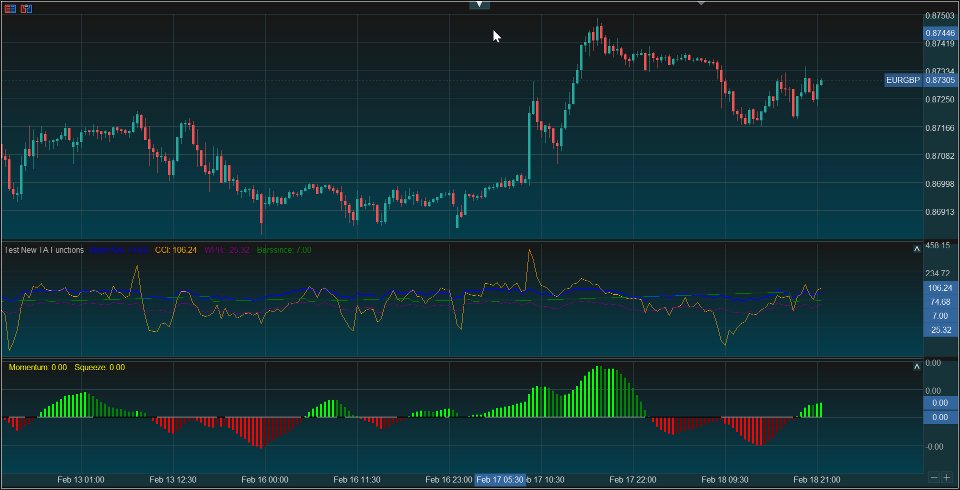
Task: Click the Momentum: 0.00 label
Action: (38, 367)
